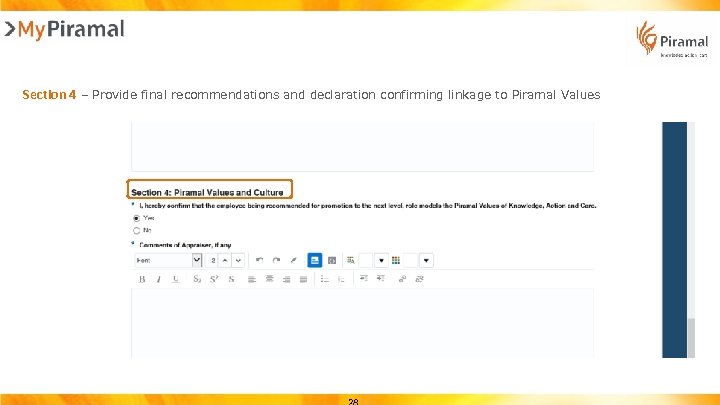Align text right in comments editor
This screenshot has width=720, height=405.
(287, 279)
